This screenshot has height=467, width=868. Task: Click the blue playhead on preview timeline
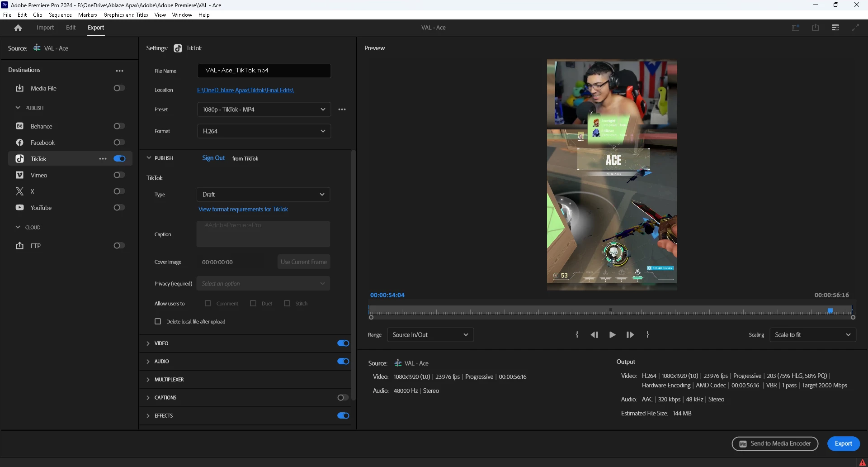[x=830, y=310]
